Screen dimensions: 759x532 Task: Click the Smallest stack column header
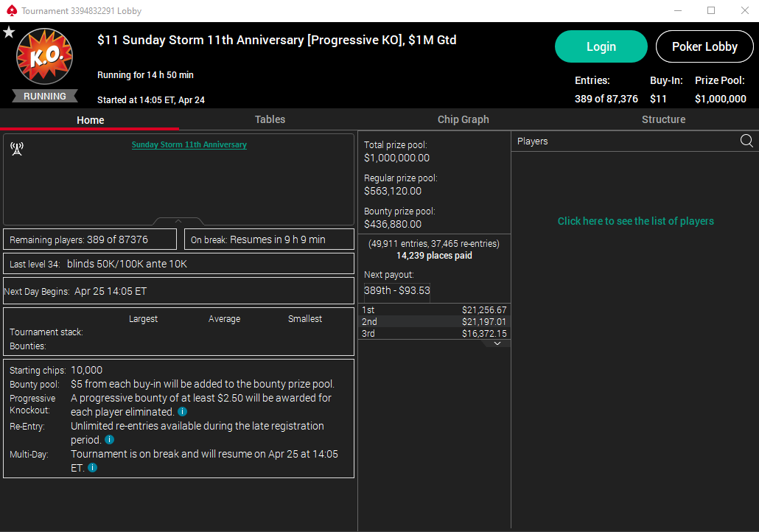(305, 318)
